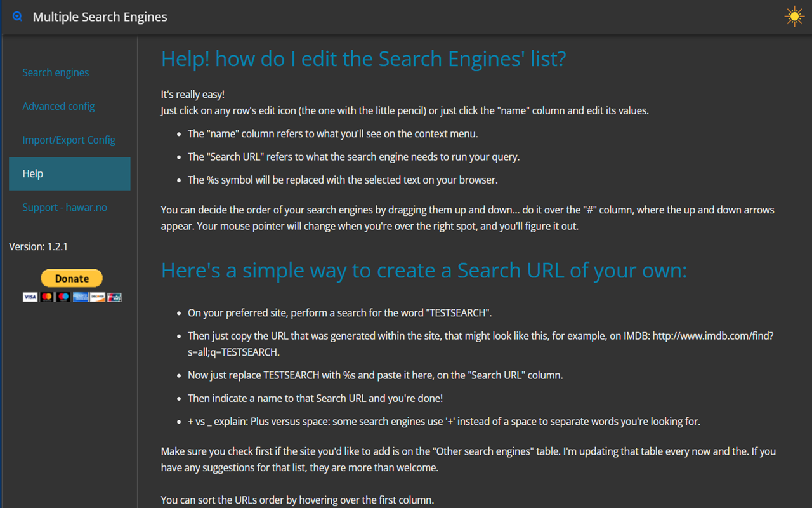
Task: Click the Mastercard payment icon
Action: 46,297
